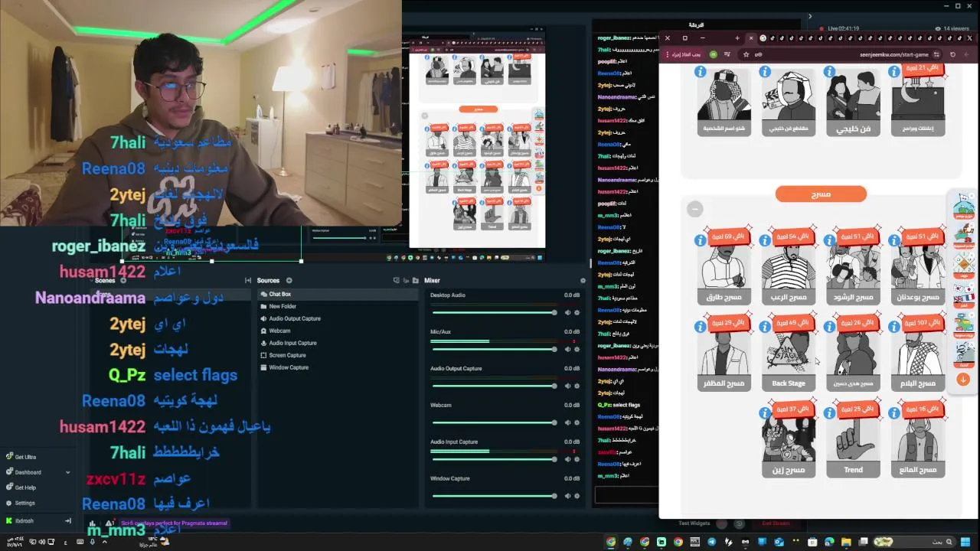Click the logout arrow next to ibdrash

(67, 521)
